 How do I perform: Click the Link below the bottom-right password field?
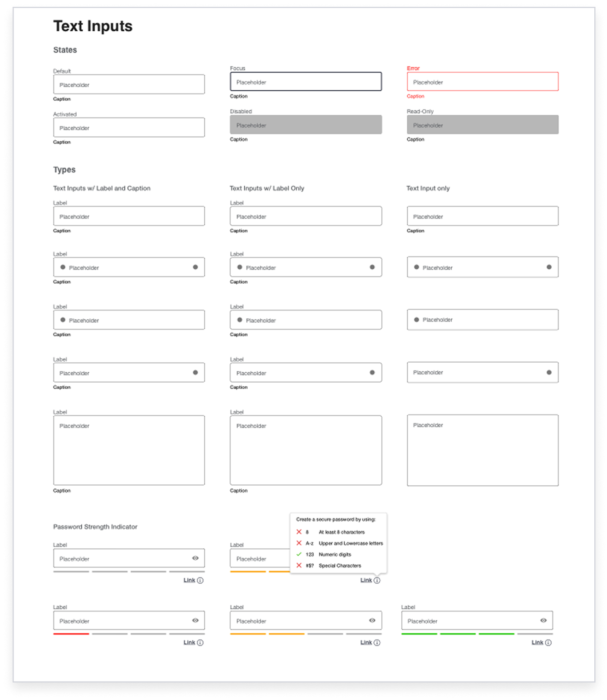(x=538, y=642)
